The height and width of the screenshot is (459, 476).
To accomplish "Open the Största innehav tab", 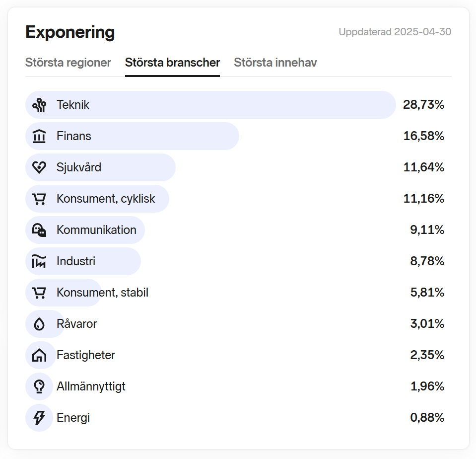I will point(275,63).
